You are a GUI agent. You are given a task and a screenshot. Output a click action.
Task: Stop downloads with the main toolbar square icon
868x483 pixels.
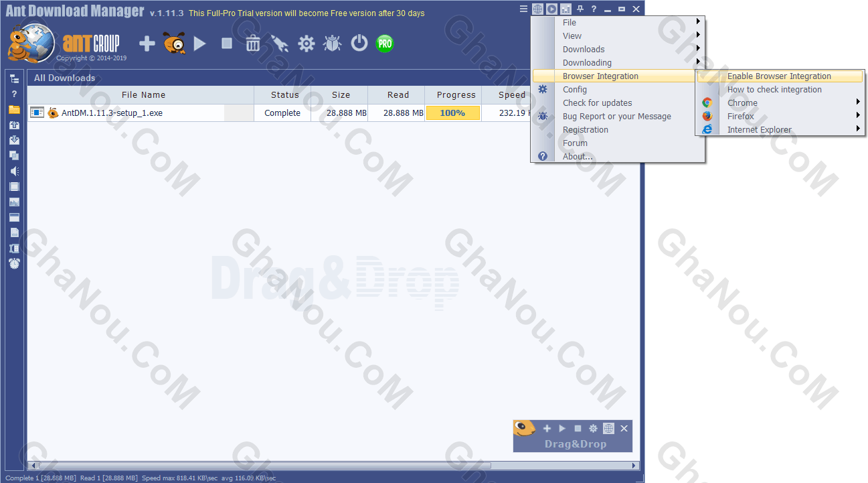click(227, 44)
